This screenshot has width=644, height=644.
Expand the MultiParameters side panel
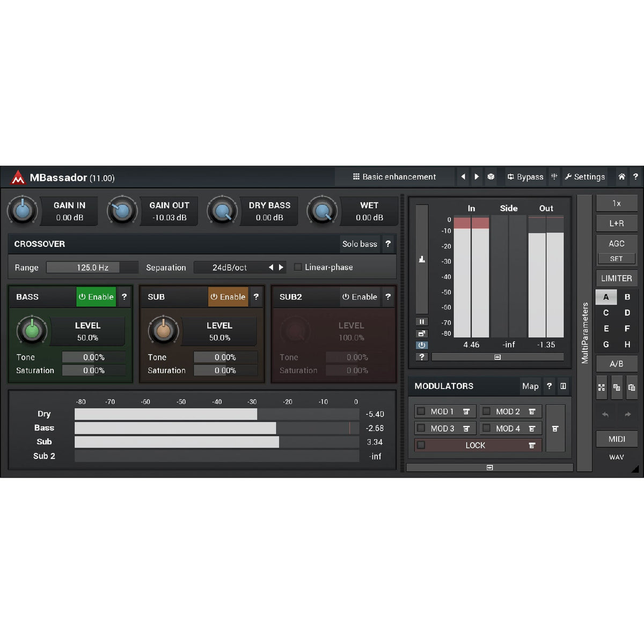tap(584, 333)
